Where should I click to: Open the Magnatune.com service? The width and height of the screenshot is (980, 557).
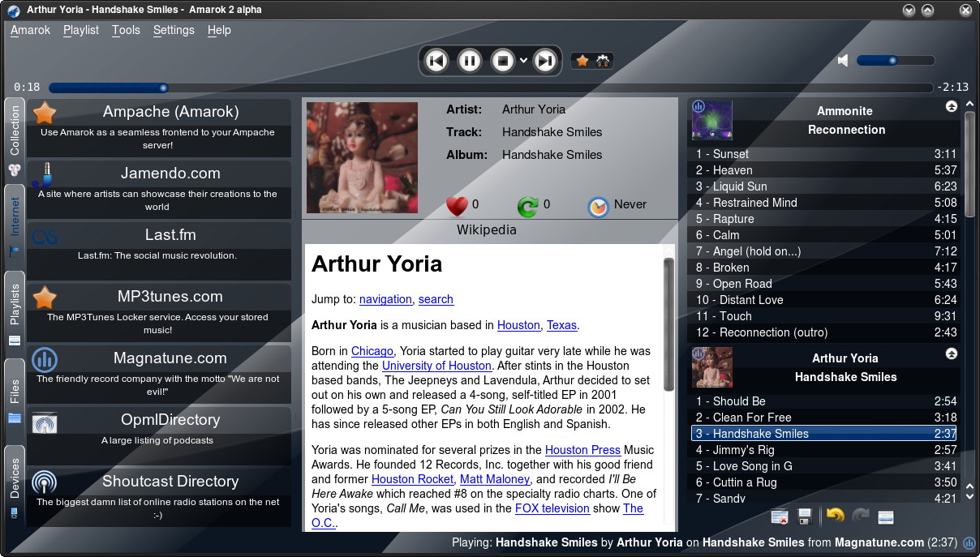158,375
